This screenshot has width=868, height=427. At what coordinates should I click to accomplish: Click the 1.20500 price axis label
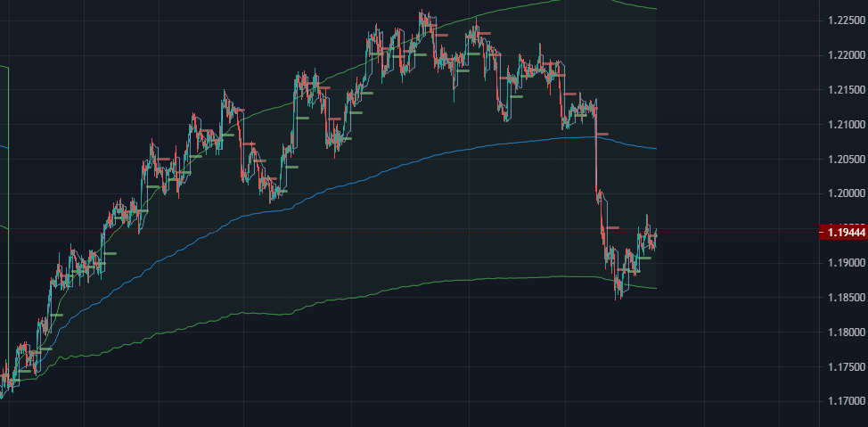[847, 160]
